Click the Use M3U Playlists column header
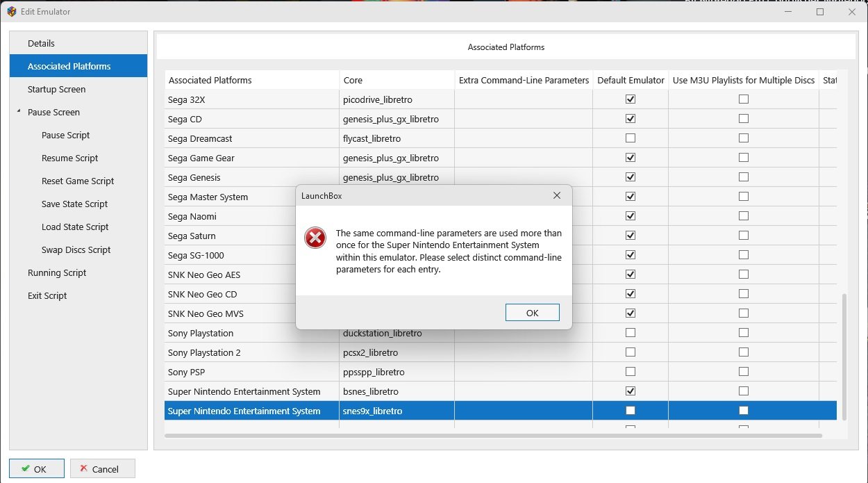The image size is (868, 483). pyautogui.click(x=744, y=80)
